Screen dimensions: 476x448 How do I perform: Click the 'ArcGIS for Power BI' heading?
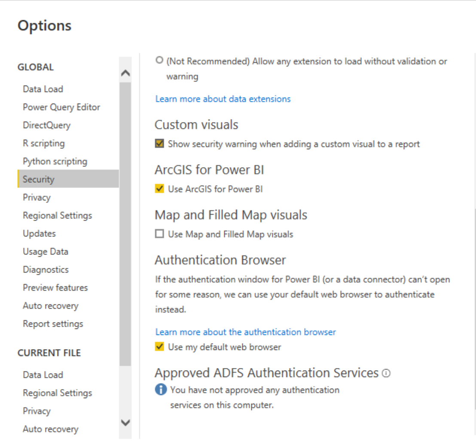[x=210, y=170]
